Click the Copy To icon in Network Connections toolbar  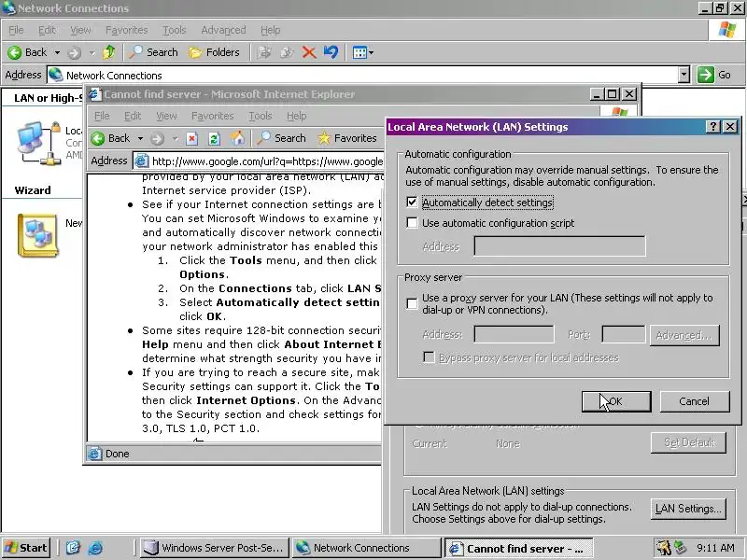(x=287, y=52)
